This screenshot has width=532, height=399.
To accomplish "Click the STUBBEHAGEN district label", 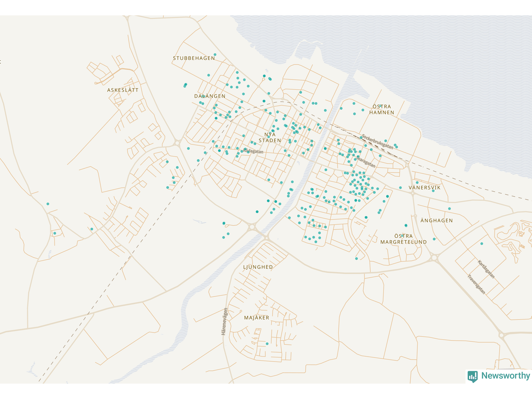I will (194, 58).
